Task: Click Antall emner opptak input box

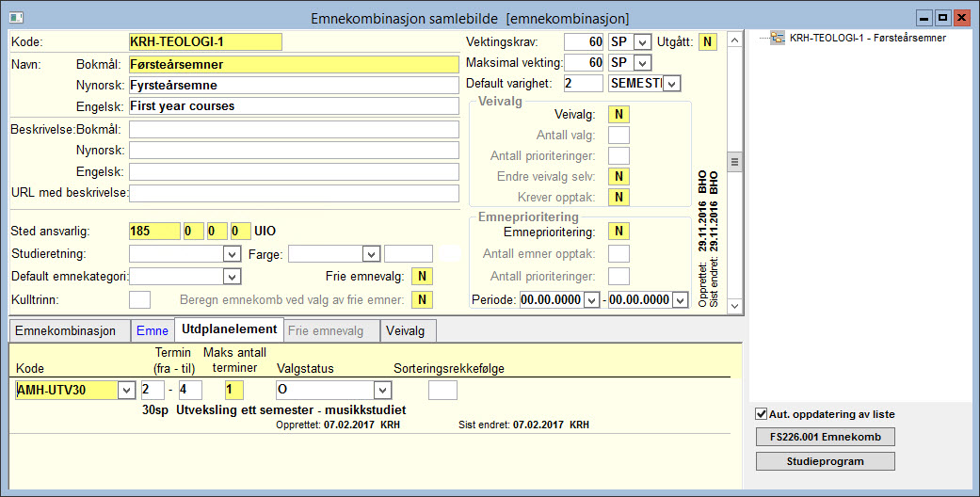Action: click(x=619, y=254)
